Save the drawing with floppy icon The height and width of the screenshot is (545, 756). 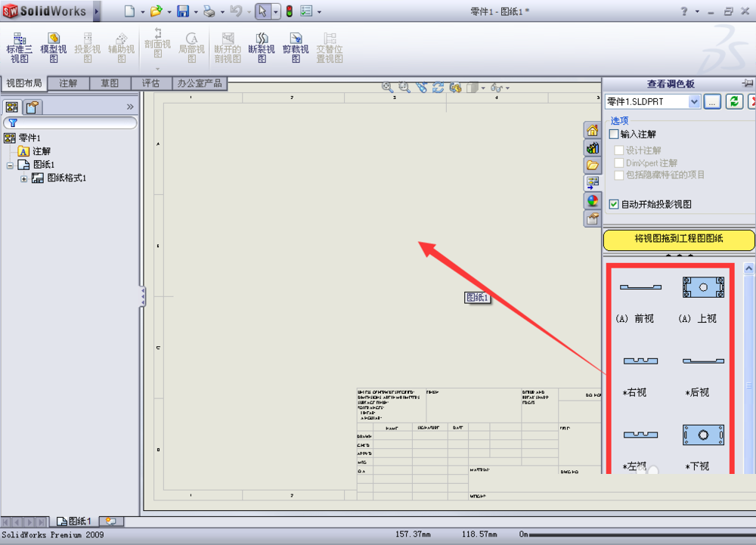click(183, 11)
